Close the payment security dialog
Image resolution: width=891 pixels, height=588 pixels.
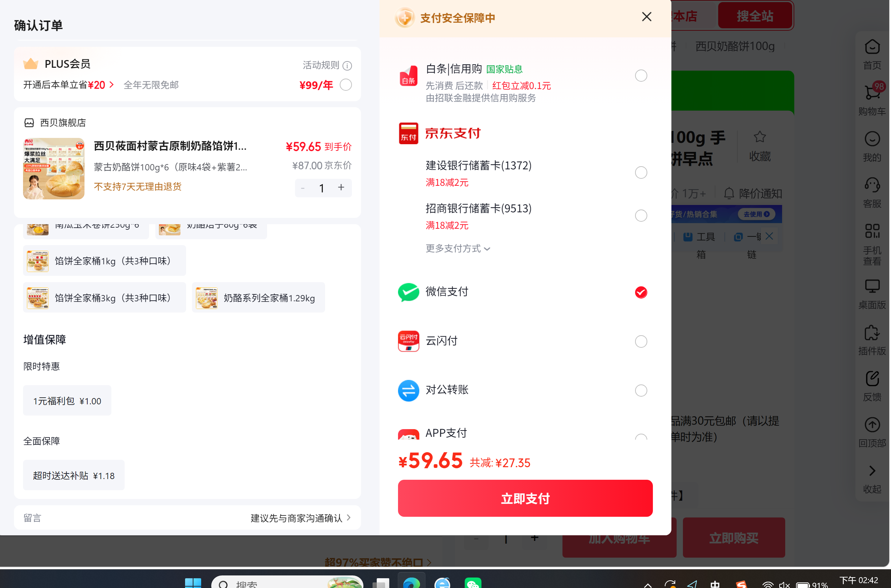click(x=647, y=17)
